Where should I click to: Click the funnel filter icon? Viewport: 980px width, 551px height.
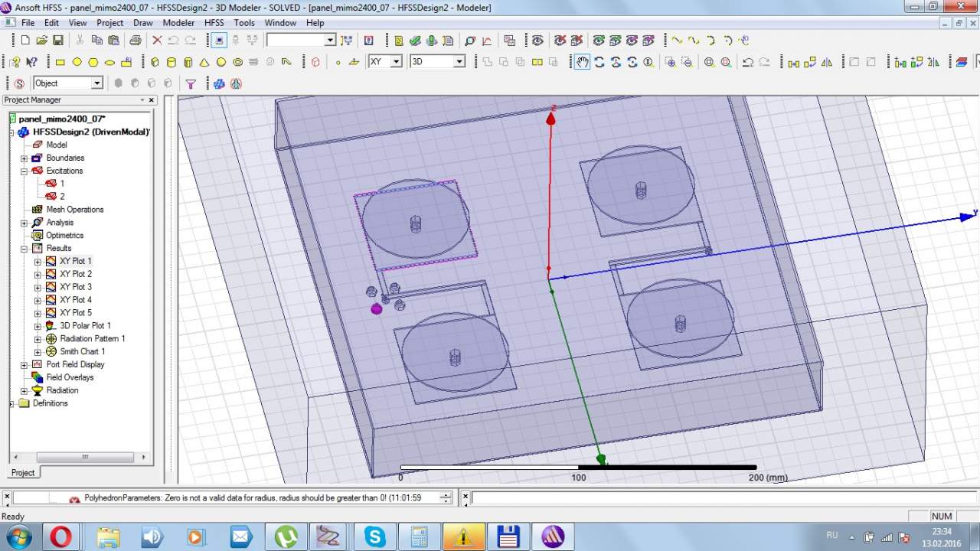[x=191, y=83]
